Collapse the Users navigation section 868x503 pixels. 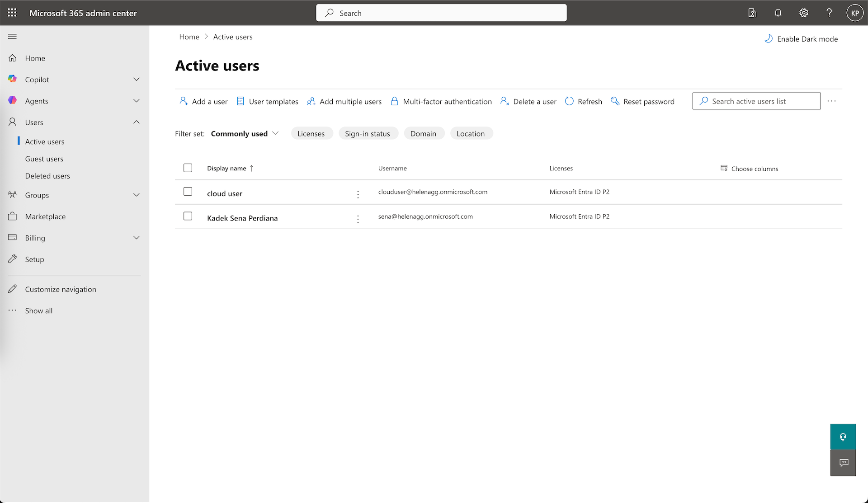tap(136, 122)
